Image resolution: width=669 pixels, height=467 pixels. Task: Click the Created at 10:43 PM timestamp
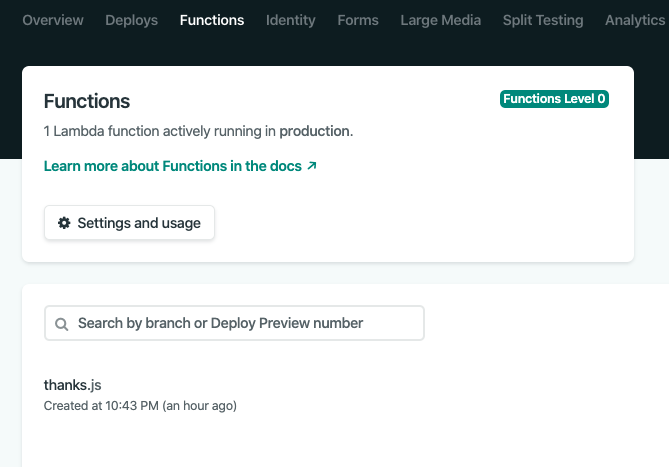(140, 406)
